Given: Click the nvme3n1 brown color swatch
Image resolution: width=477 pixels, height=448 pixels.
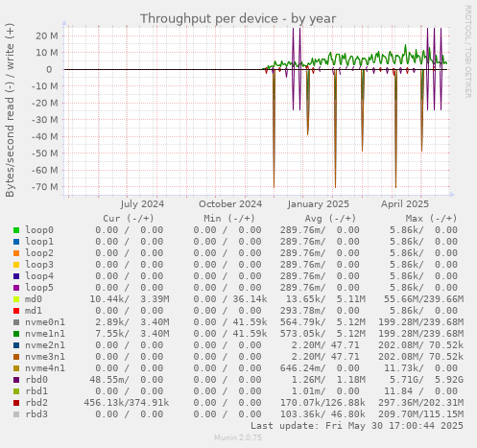Looking at the screenshot, I should 16,357.
